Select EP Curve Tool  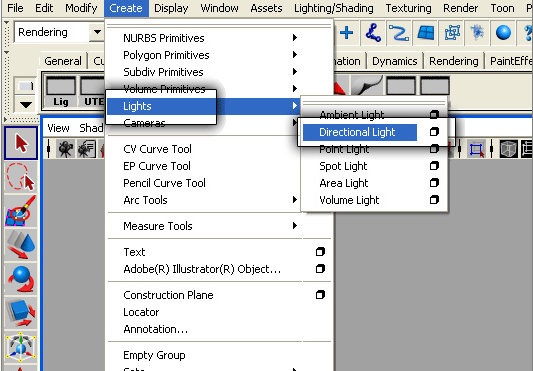coord(157,166)
